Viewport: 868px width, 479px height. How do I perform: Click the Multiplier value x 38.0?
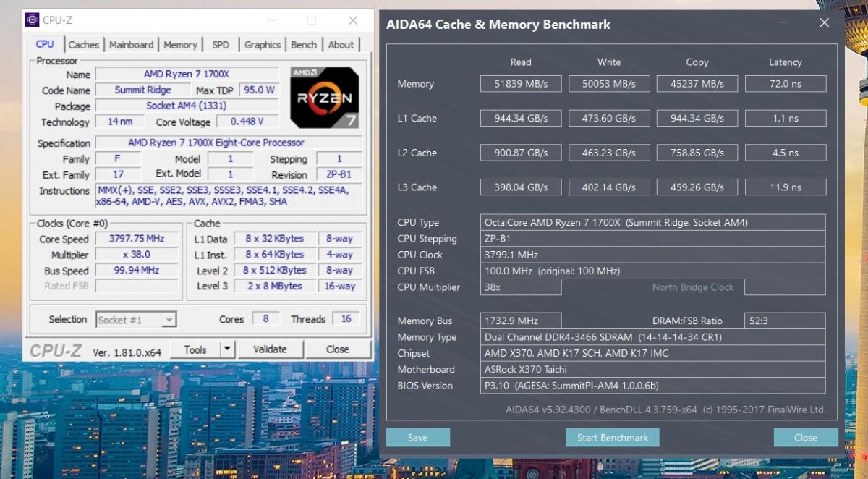click(x=137, y=255)
